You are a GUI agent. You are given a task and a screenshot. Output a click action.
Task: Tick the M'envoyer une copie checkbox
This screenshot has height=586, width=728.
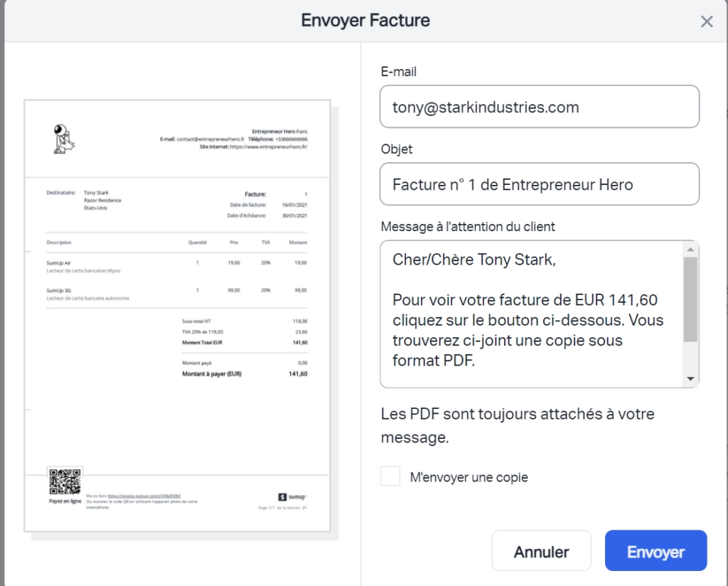(390, 476)
